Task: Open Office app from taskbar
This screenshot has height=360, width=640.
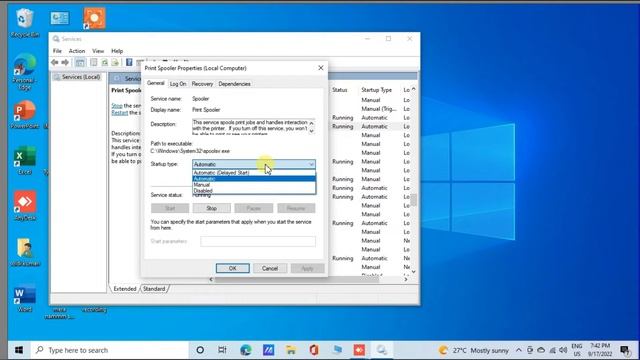Action: click(313, 350)
